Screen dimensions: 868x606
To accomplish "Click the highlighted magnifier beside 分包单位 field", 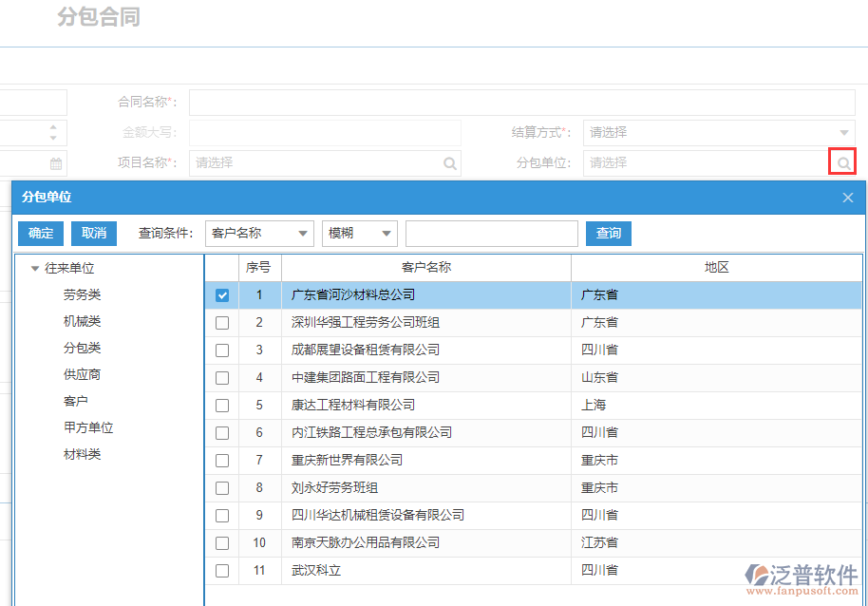I will coord(841,161).
